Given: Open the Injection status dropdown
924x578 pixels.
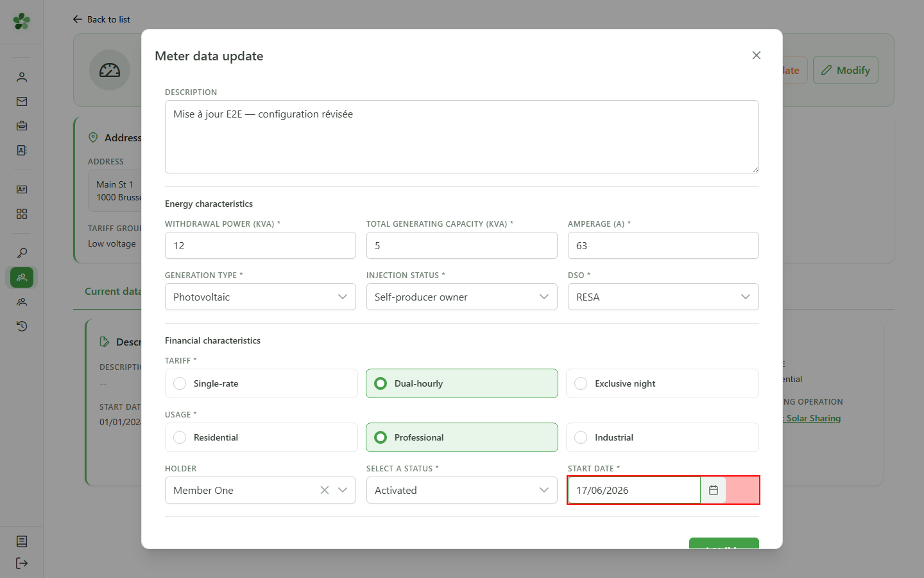Looking at the screenshot, I should 462,297.
